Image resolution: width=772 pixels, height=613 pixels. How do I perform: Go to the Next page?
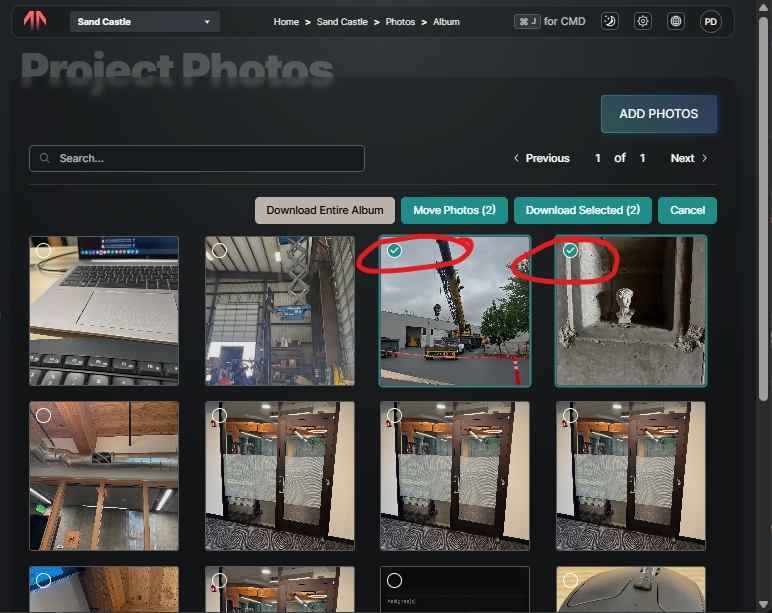(688, 158)
